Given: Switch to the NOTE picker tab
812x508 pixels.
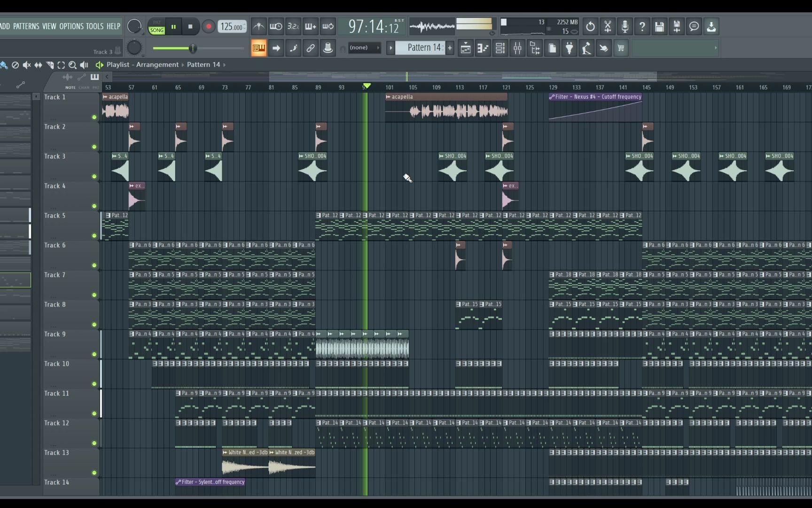Looking at the screenshot, I should click(70, 87).
